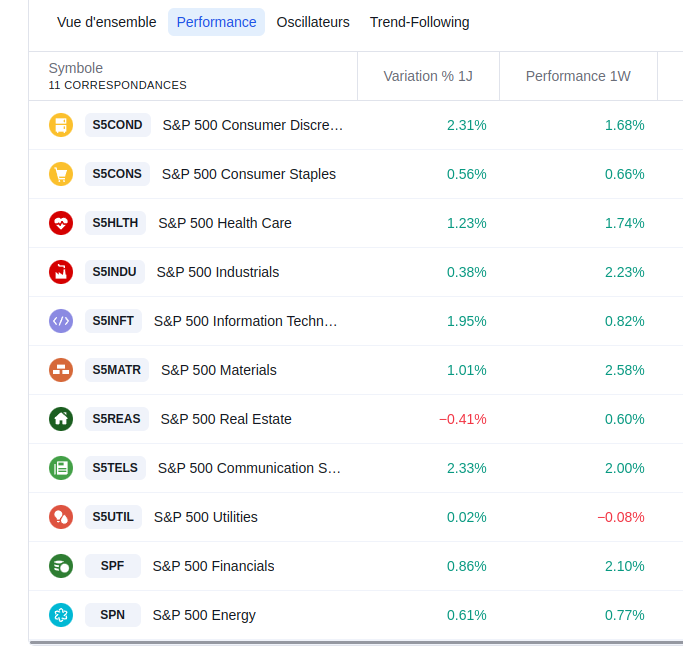Image resolution: width=683 pixels, height=657 pixels.
Task: Click the Real Estate house icon
Action: tap(61, 419)
